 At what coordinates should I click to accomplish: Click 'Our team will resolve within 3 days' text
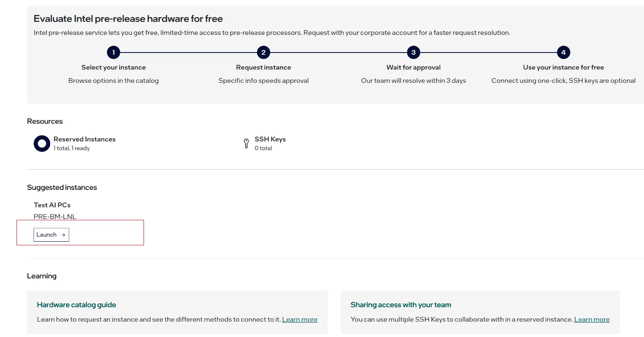click(x=414, y=81)
